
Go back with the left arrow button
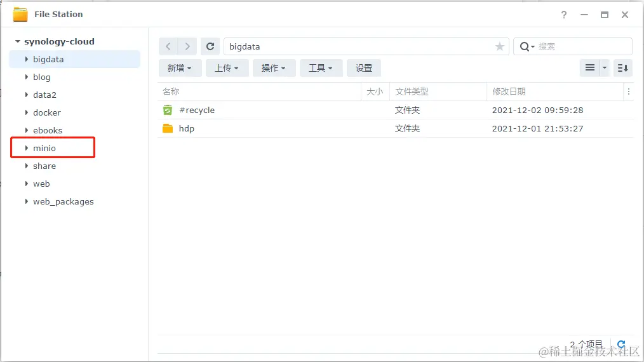coord(168,46)
